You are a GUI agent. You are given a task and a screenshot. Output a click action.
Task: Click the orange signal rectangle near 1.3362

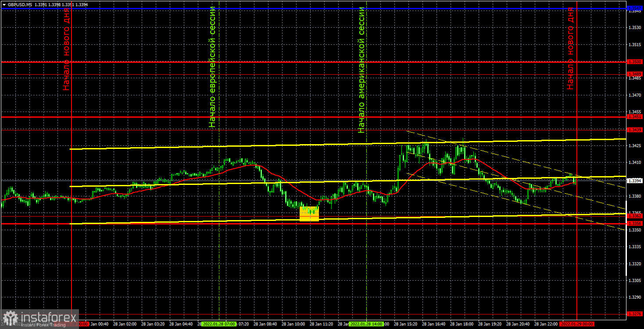tap(309, 213)
